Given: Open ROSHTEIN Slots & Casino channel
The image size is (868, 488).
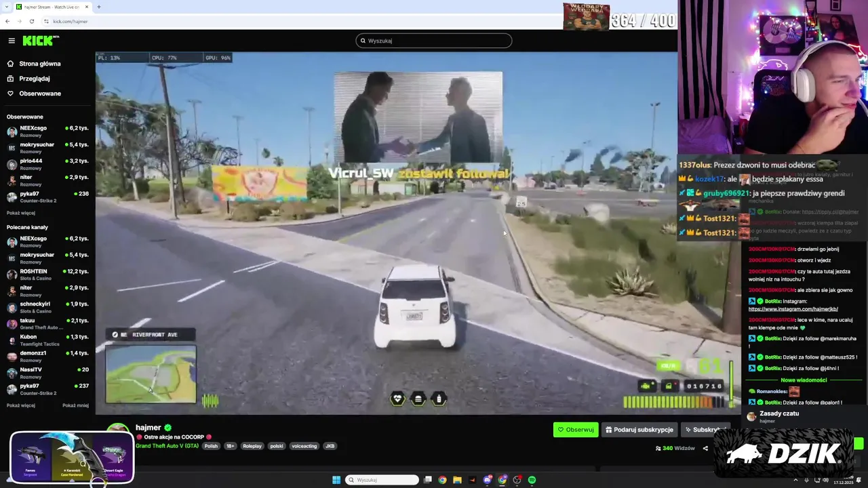Looking at the screenshot, I should click(47, 274).
